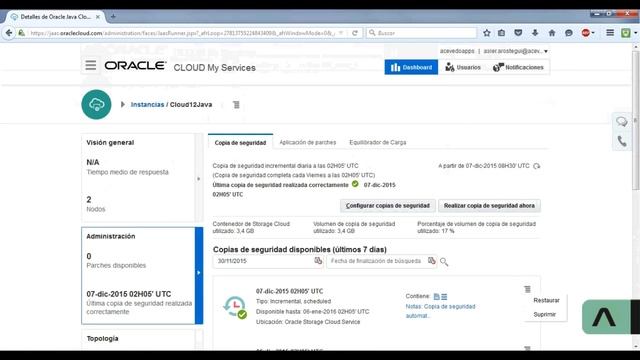Click the list icon next to Contiene
Image resolution: width=640 pixels, height=360 pixels.
click(444, 297)
